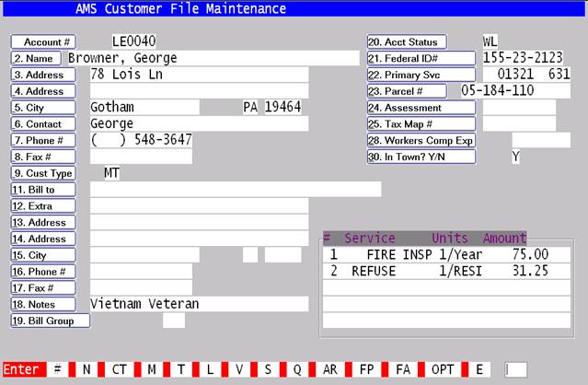Click the 30. In Town? Y/N label

click(x=420, y=157)
